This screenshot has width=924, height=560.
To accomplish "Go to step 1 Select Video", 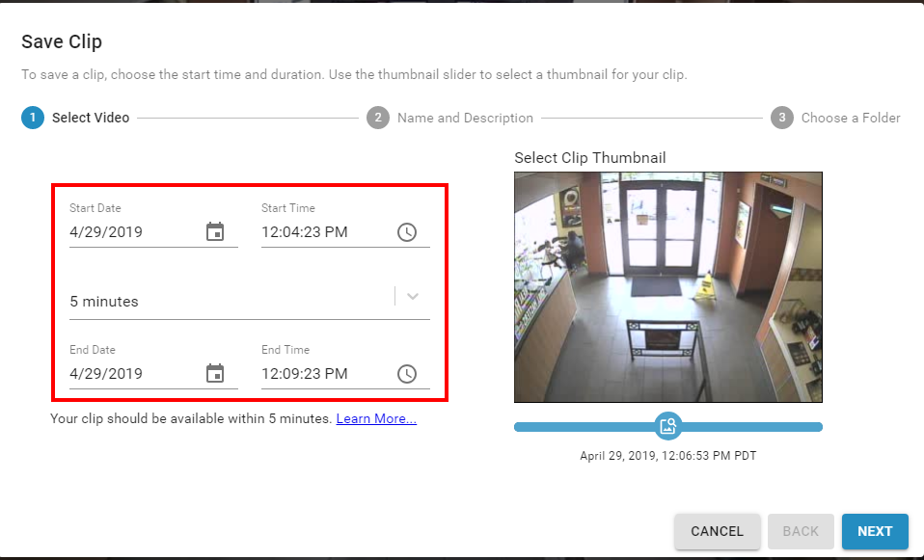I will (x=75, y=118).
